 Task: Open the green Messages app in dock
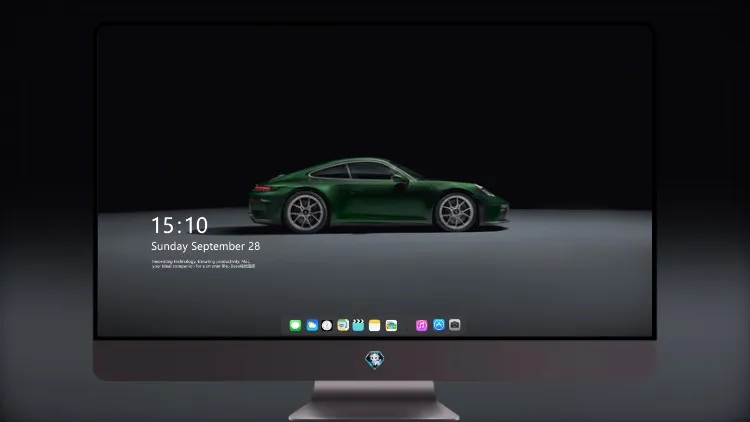[x=295, y=325]
